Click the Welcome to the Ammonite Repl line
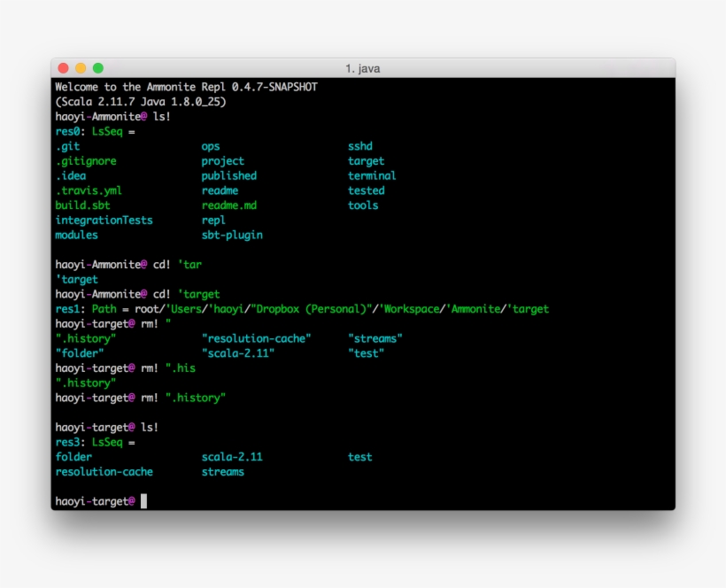726x588 pixels. pyautogui.click(x=186, y=87)
